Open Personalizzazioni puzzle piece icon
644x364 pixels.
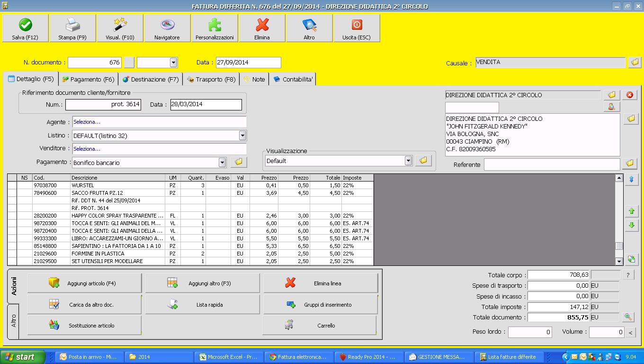(215, 25)
